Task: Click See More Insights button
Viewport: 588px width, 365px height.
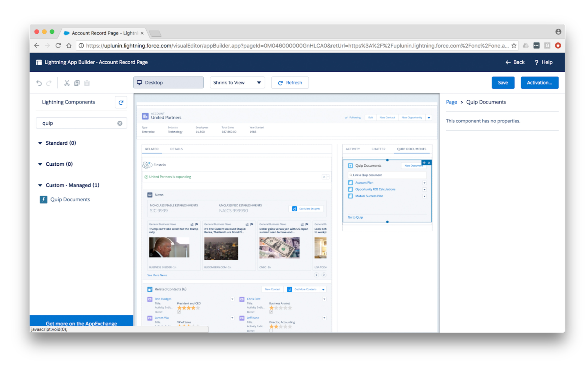Action: point(306,209)
